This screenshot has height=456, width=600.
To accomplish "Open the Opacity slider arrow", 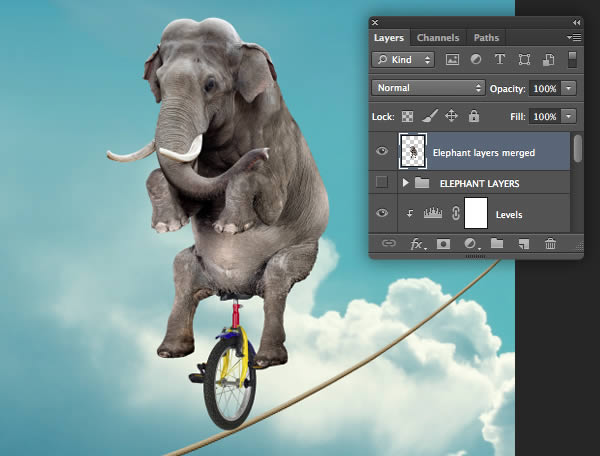I will pyautogui.click(x=569, y=88).
